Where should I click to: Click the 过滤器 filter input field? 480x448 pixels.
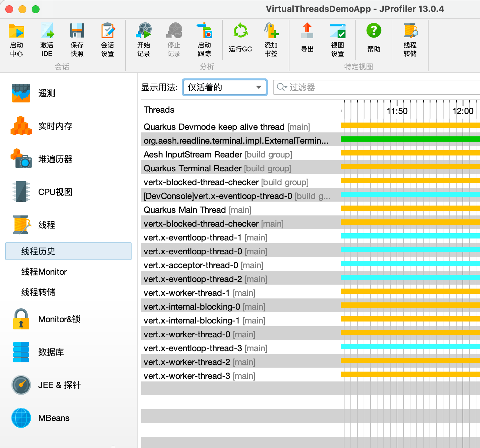[376, 87]
